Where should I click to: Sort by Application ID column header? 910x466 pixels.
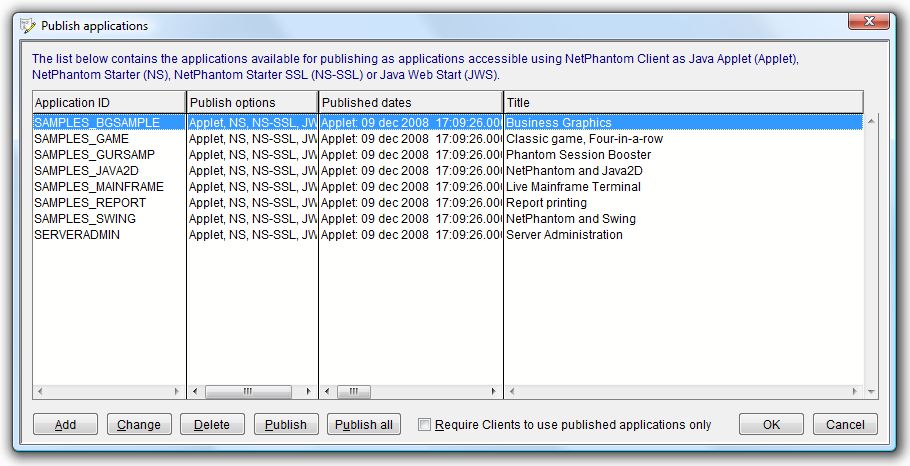coord(109,102)
